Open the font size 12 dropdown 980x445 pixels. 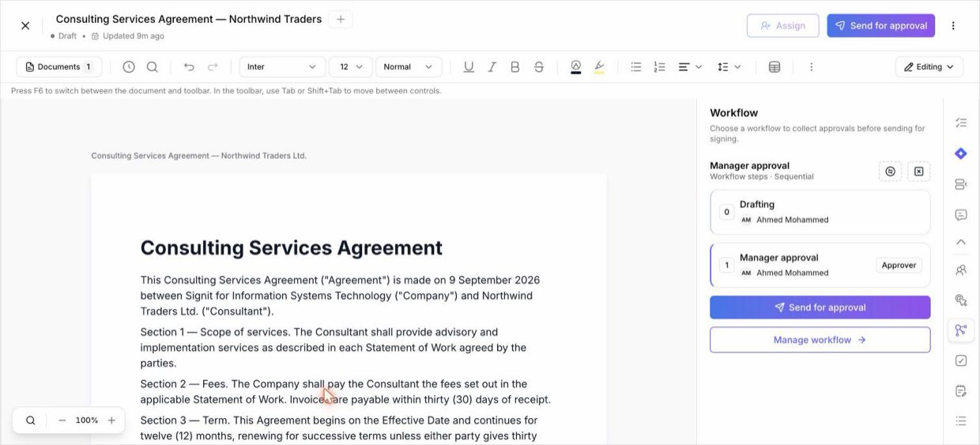(351, 67)
